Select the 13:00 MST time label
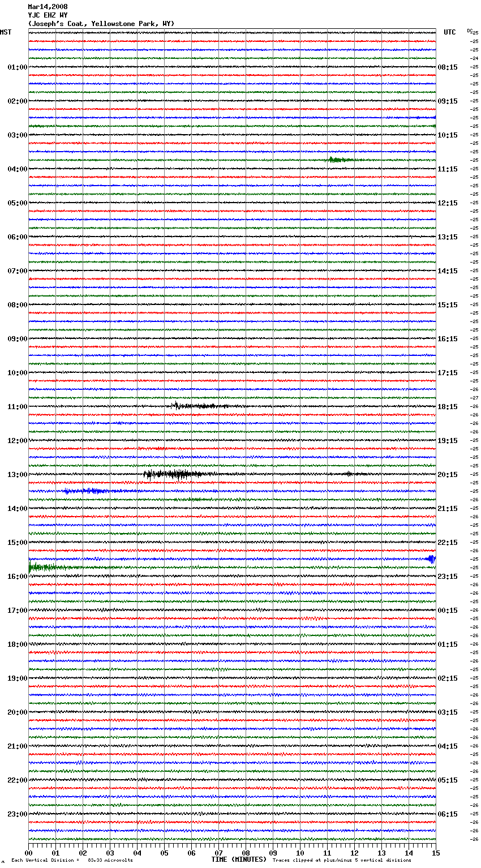Viewport: 481px width, 868px height. tap(18, 475)
